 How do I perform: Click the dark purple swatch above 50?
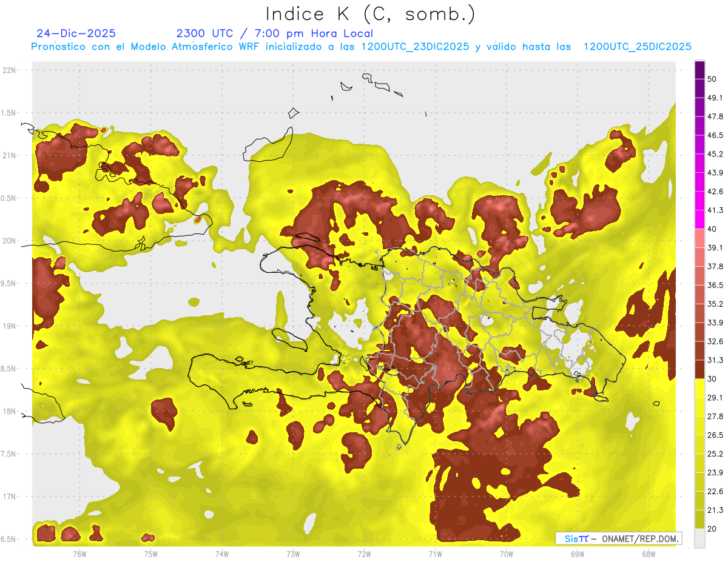coord(699,70)
